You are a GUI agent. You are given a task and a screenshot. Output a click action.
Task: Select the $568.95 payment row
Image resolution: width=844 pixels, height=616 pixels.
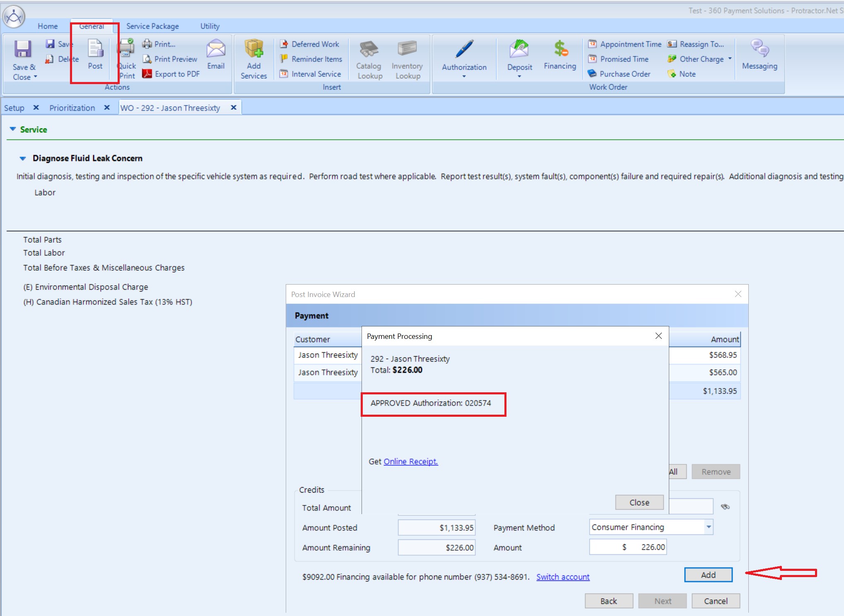tap(517, 355)
